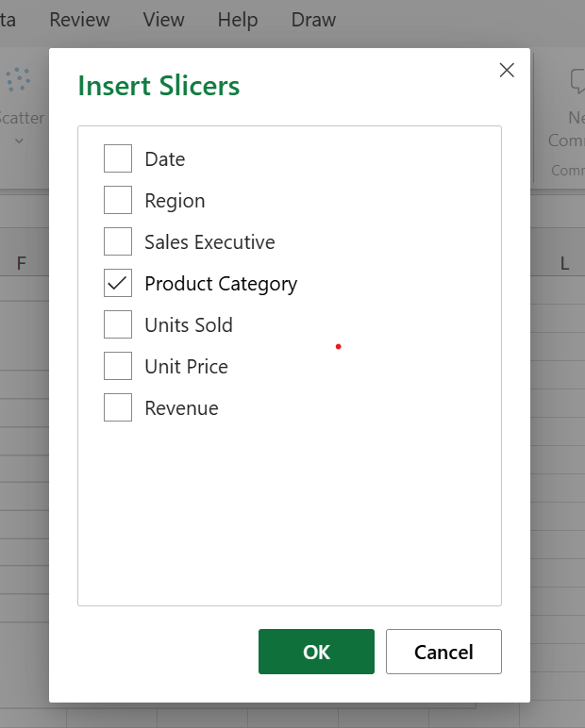Click the Scatter chart icon
The image size is (585, 728).
[x=19, y=81]
